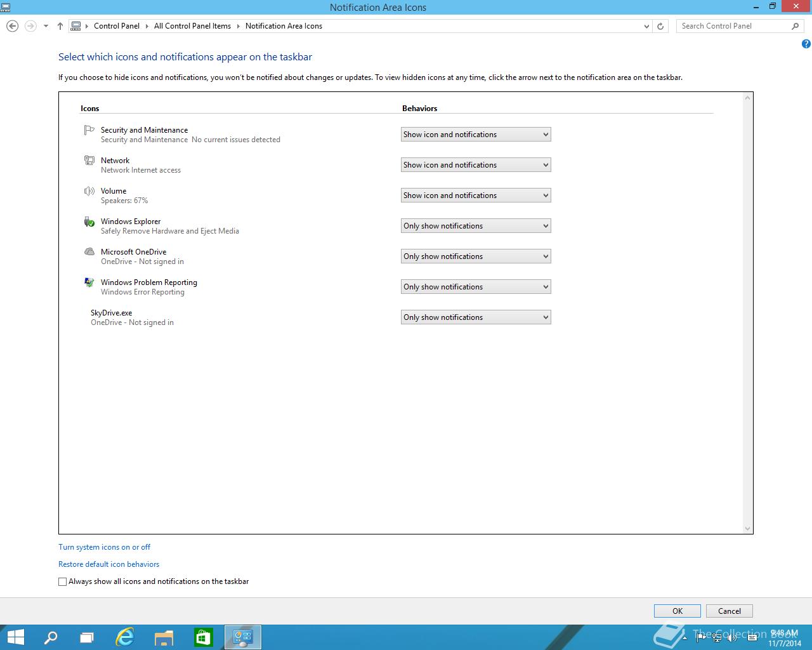Open File Explorer from the taskbar

pyautogui.click(x=164, y=637)
